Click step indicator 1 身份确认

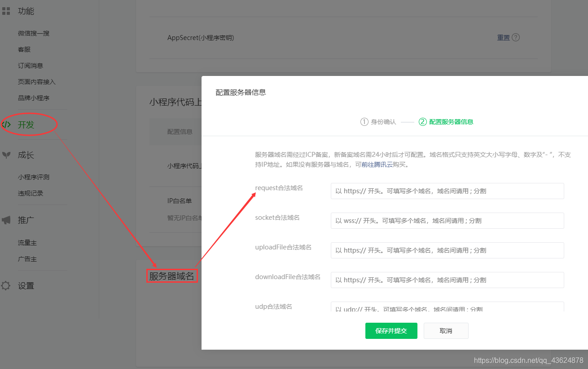(x=378, y=121)
